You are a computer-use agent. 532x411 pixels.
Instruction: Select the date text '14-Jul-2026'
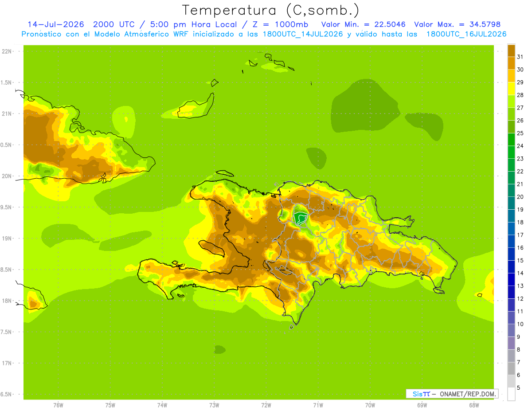pyautogui.click(x=56, y=24)
